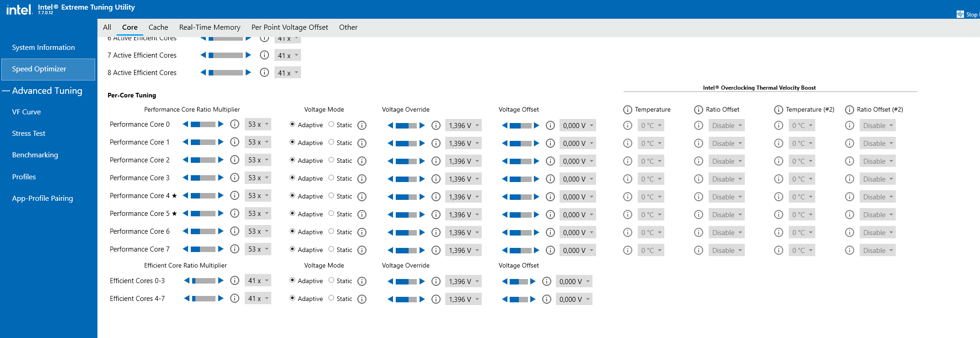Viewport: 980px width, 338px height.
Task: Open Performance Core 2 voltage offset 0,000 V dropdown
Action: pyautogui.click(x=578, y=161)
